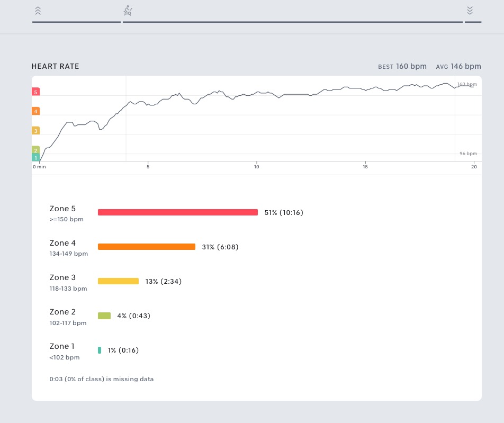Click the 10 minute axis tick label

[256, 167]
